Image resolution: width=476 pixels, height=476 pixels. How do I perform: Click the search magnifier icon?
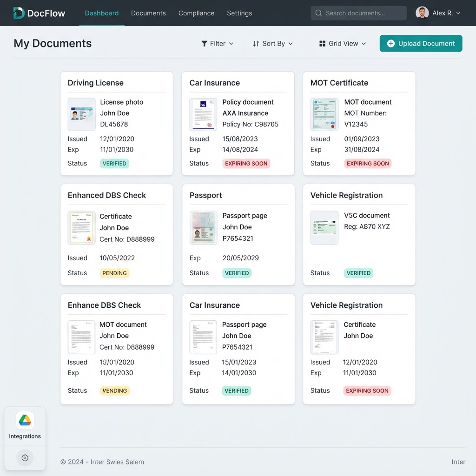318,13
